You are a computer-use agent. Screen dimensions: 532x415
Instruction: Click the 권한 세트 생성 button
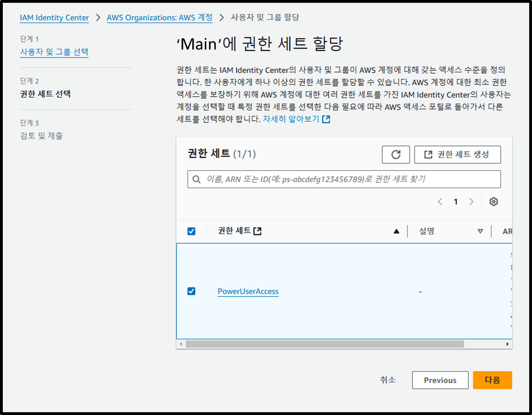click(x=457, y=155)
